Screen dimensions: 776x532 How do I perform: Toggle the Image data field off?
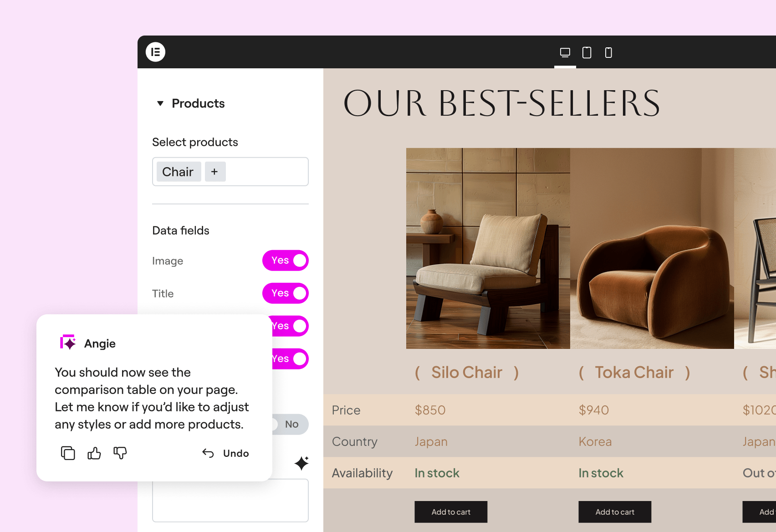click(286, 261)
